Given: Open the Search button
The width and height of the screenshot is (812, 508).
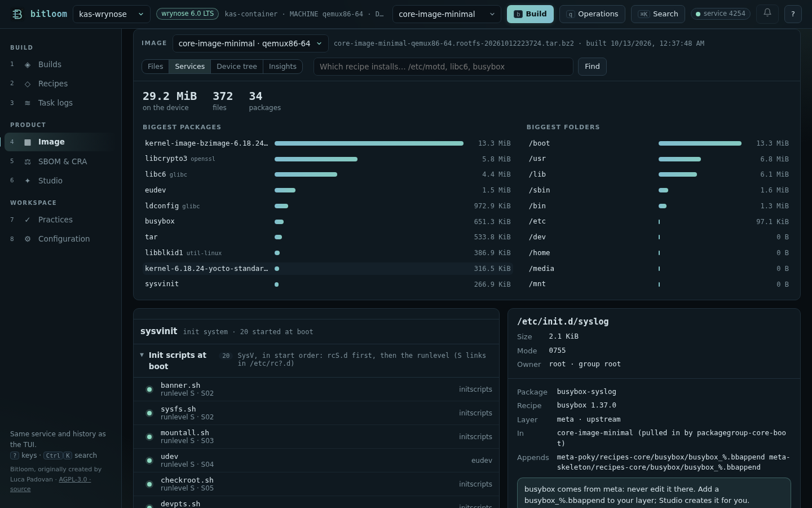Looking at the screenshot, I should coord(658,14).
